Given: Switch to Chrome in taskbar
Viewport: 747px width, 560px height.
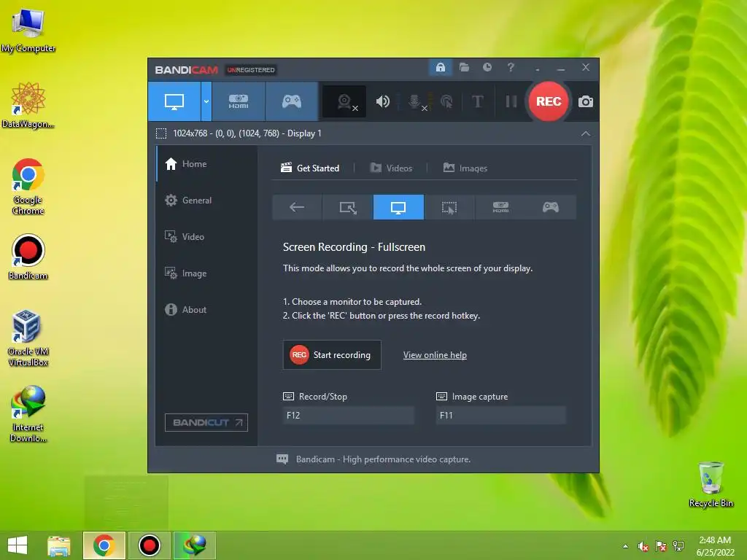Looking at the screenshot, I should pyautogui.click(x=104, y=545).
